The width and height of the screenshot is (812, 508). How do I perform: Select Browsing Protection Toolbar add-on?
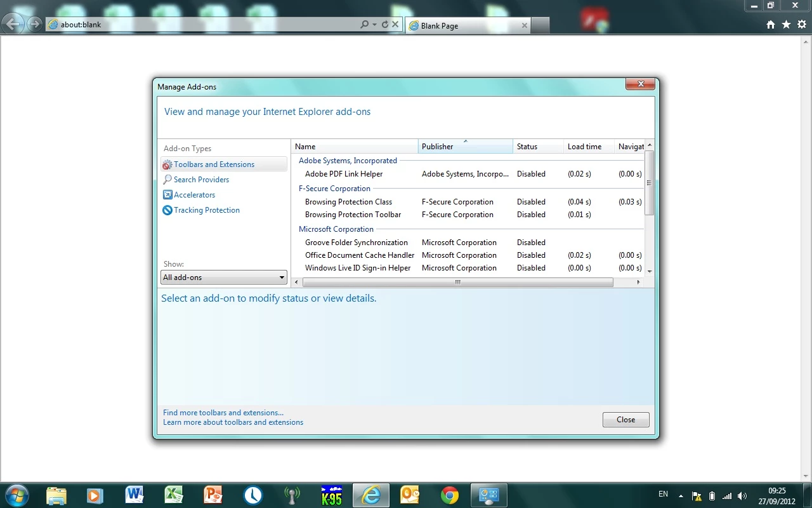tap(468, 215)
